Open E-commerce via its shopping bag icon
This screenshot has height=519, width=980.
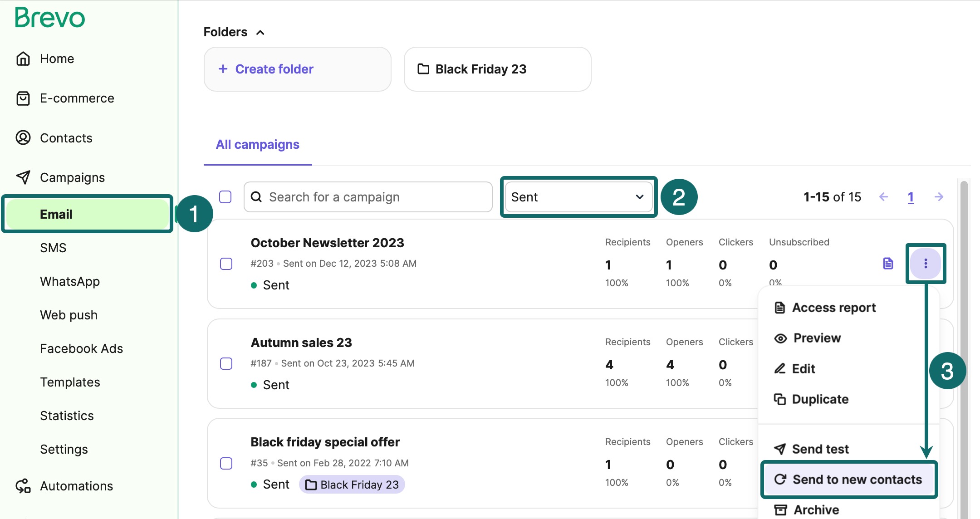[23, 98]
